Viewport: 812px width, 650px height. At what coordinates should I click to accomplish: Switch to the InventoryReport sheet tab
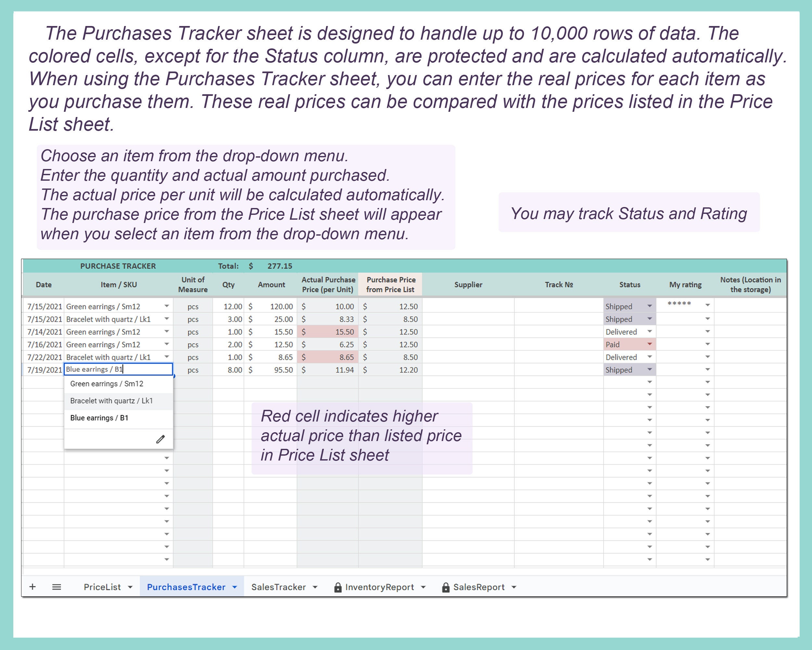379,587
